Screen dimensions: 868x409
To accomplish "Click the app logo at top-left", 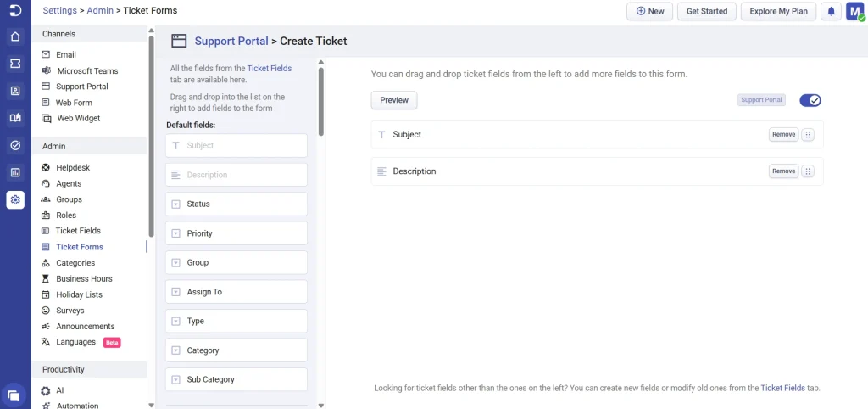I will 15,10.
